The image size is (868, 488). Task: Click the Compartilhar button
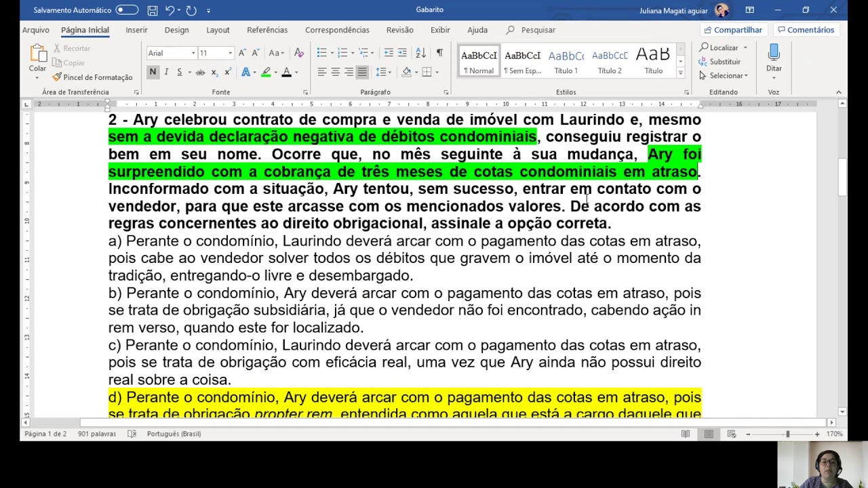tap(733, 30)
